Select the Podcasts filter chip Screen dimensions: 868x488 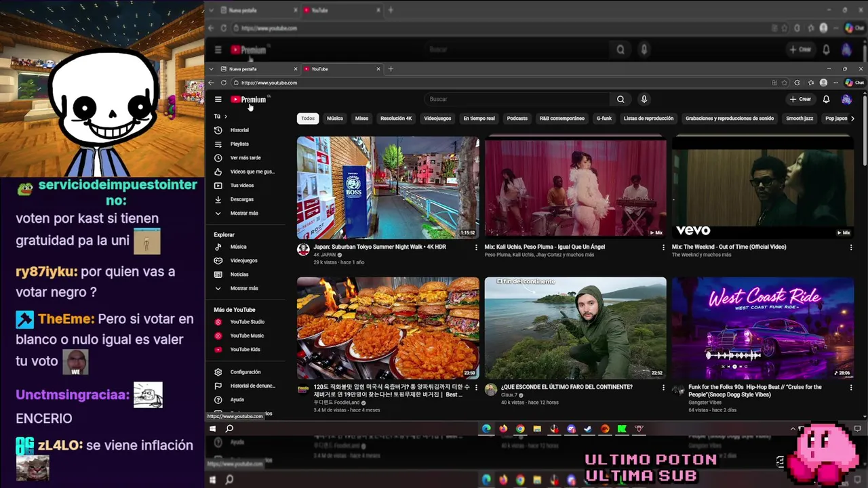(x=517, y=119)
